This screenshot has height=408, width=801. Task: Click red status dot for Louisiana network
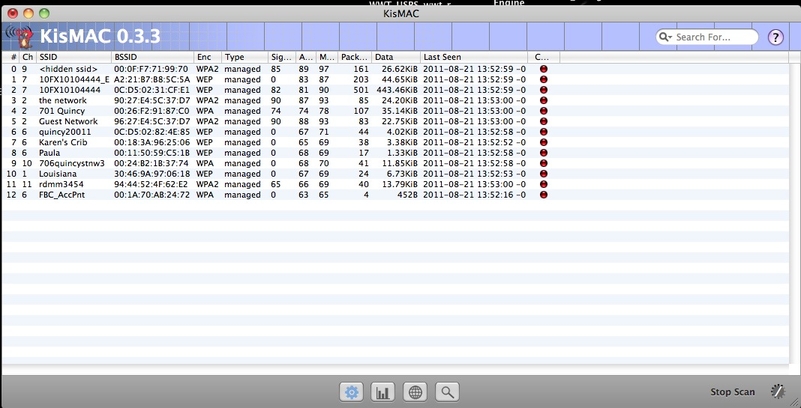[543, 172]
